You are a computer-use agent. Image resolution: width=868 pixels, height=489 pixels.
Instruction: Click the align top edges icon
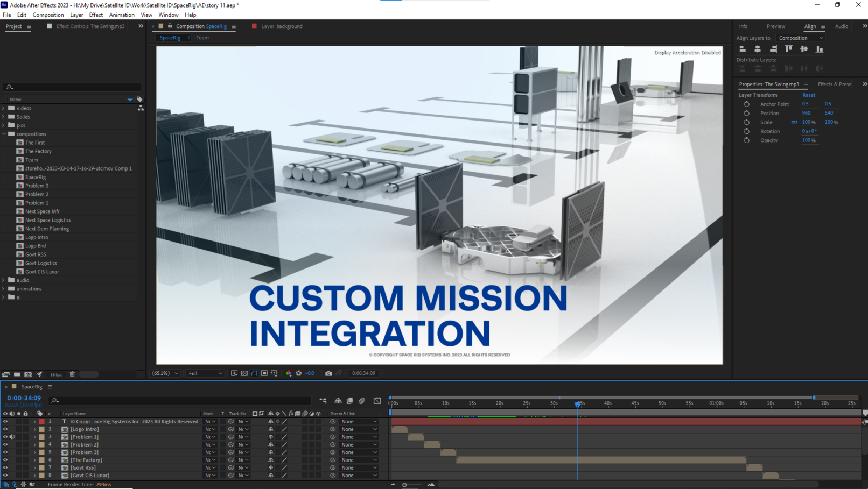(788, 49)
